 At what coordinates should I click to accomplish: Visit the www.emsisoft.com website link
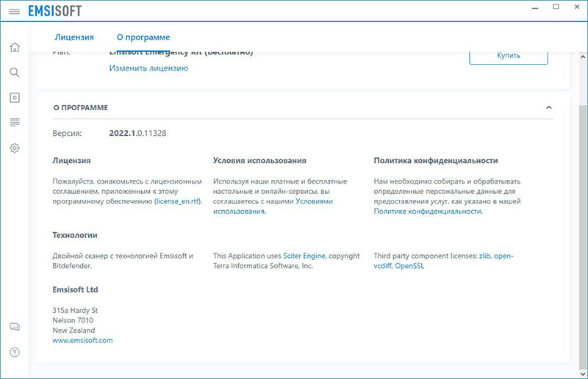click(x=83, y=340)
